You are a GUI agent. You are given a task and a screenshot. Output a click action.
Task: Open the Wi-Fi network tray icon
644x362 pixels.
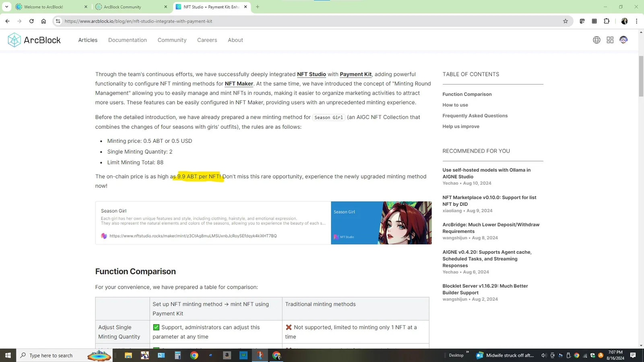(585, 356)
